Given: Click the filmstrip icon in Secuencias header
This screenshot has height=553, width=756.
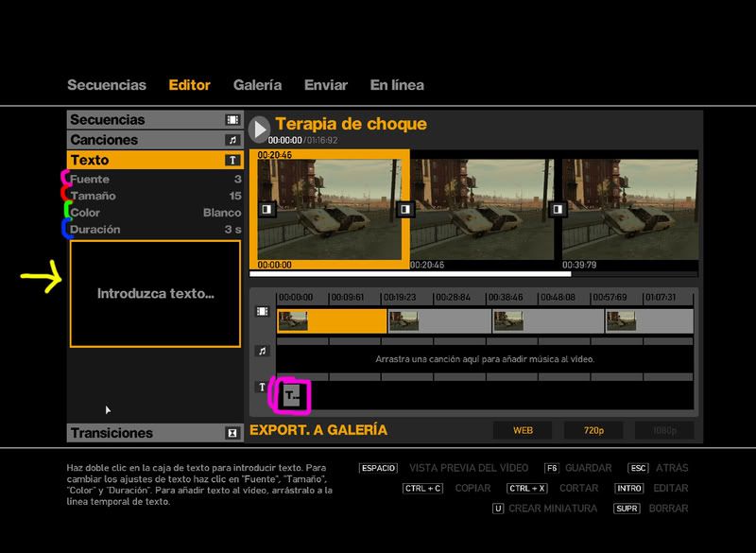Looking at the screenshot, I should (x=232, y=119).
